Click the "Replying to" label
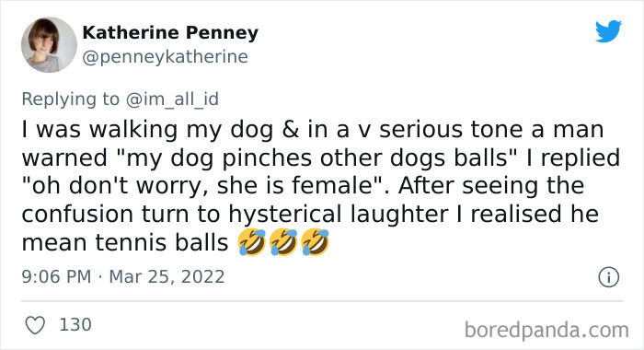Image resolution: width=644 pixels, height=350 pixels. coord(70,99)
